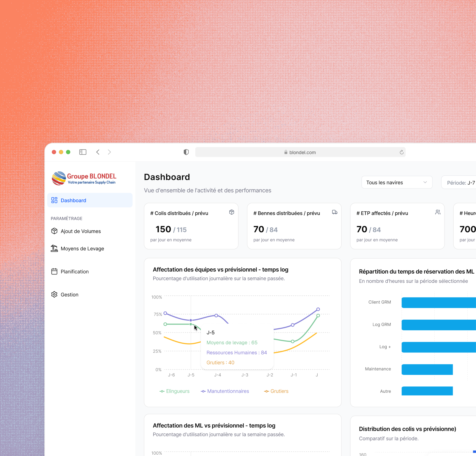This screenshot has width=476, height=456.
Task: Click the green J-6 data point
Action: point(165,324)
